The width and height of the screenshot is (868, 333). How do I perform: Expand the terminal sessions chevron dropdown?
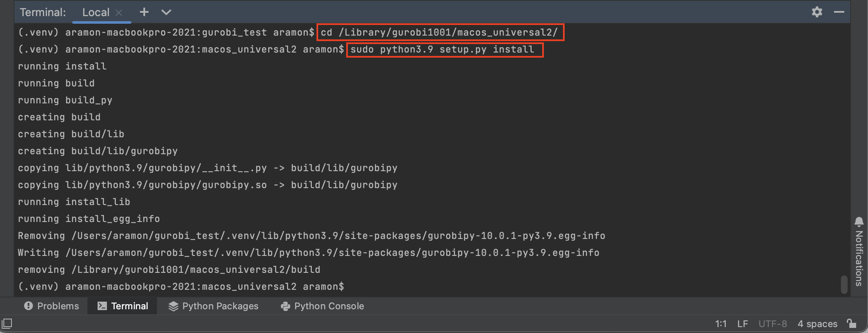coord(166,12)
